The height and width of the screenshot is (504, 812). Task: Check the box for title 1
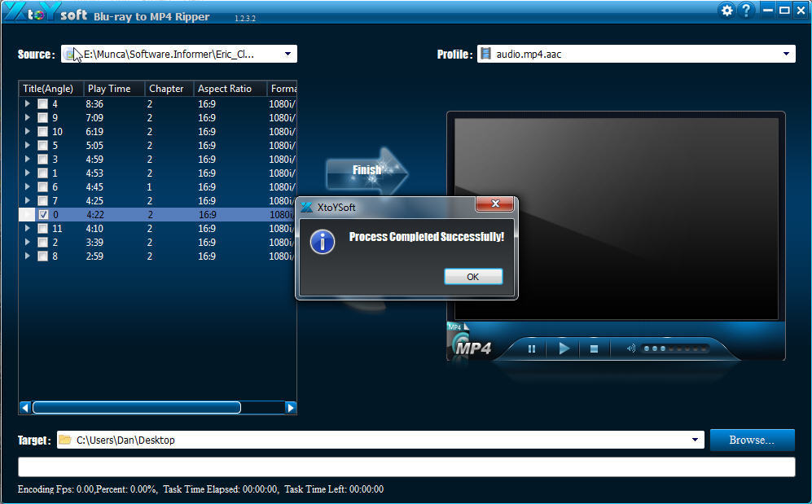pyautogui.click(x=42, y=173)
